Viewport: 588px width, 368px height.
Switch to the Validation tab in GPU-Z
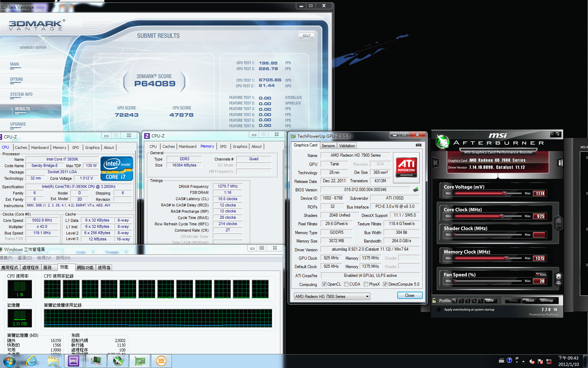coord(347,146)
